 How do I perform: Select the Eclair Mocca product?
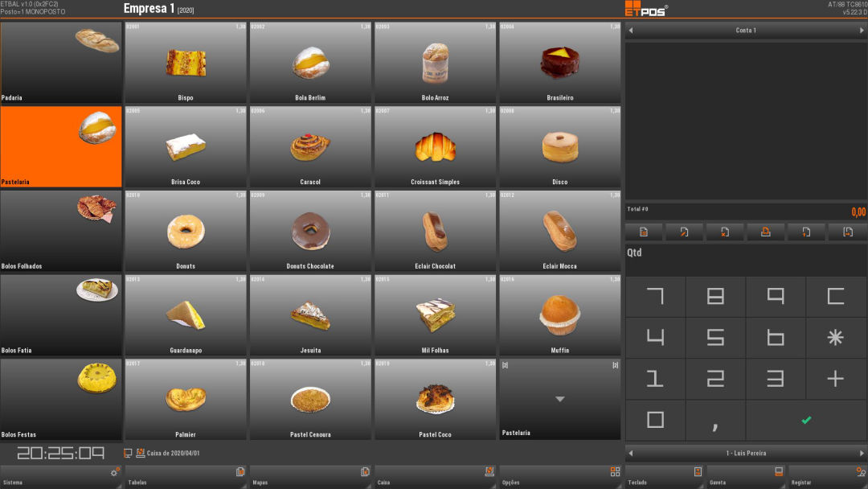pyautogui.click(x=559, y=231)
